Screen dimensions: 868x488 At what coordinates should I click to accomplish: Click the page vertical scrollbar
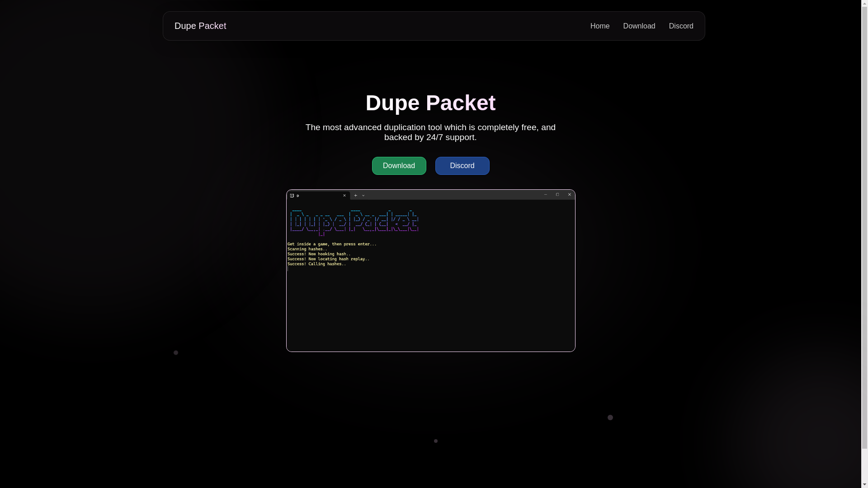point(864,244)
